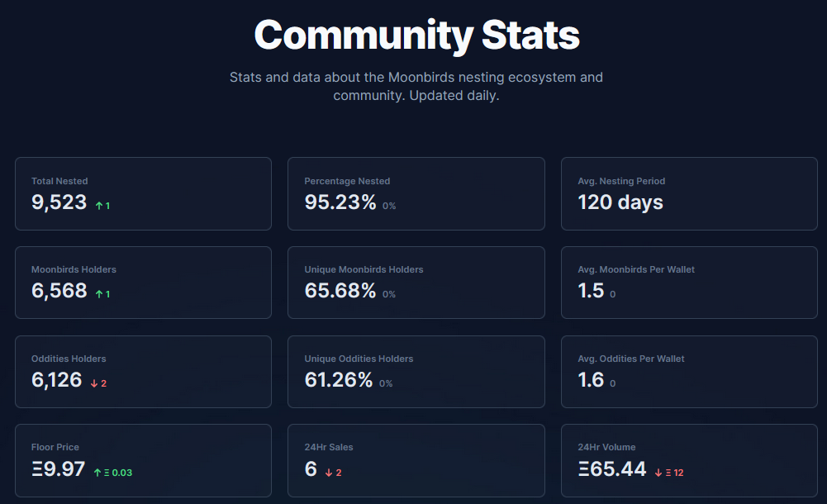
Task: Select the Moonbirds Holders label
Action: (x=74, y=269)
